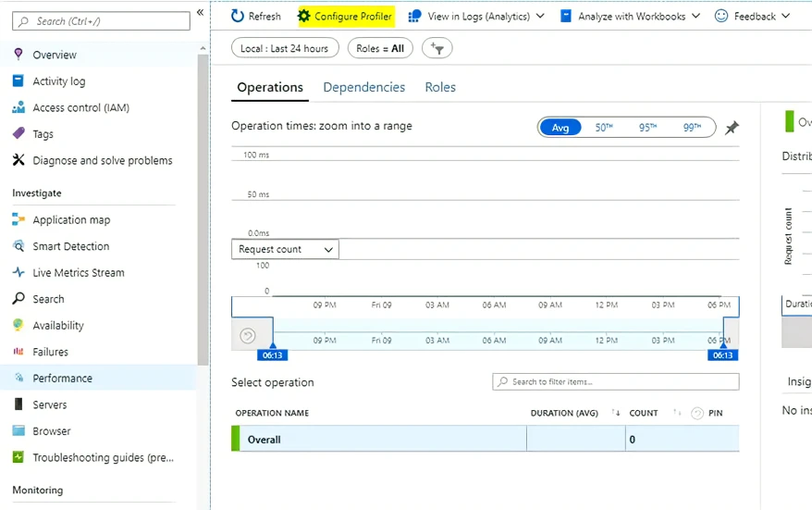Click the Local: Last 24 hours button

tap(285, 48)
